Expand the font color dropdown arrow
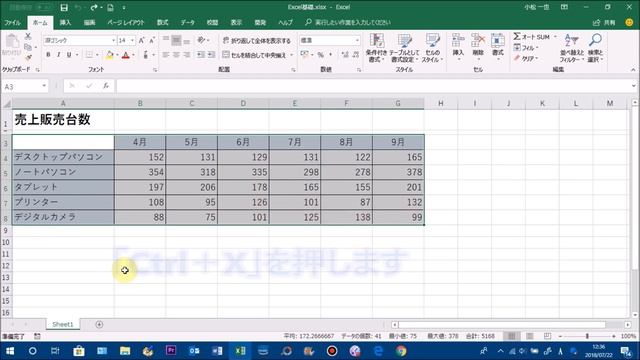Screen dimensions: 640x360 133,55
